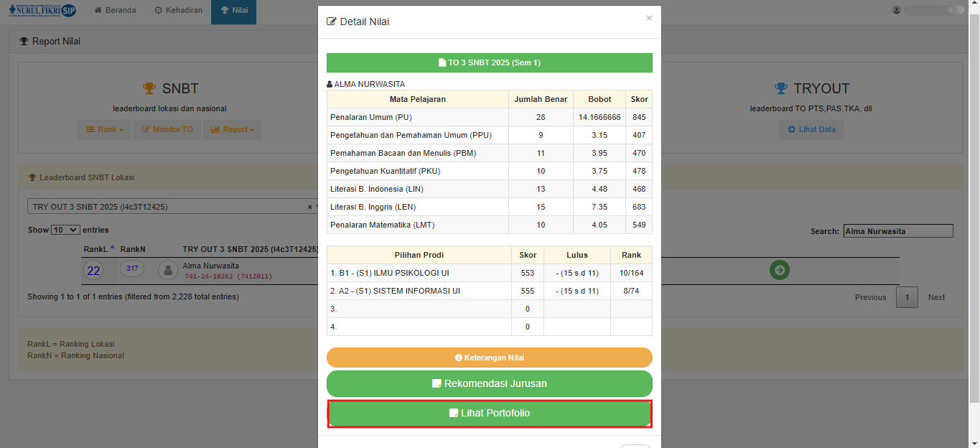Image resolution: width=980 pixels, height=448 pixels.
Task: Click the Nurul Fikri SIP logo
Action: 42,10
